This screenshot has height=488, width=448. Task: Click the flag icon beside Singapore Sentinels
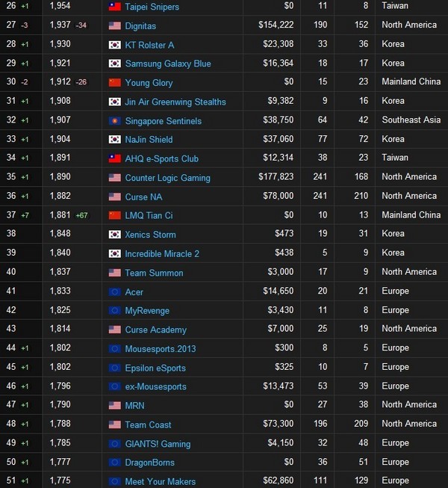(x=114, y=121)
